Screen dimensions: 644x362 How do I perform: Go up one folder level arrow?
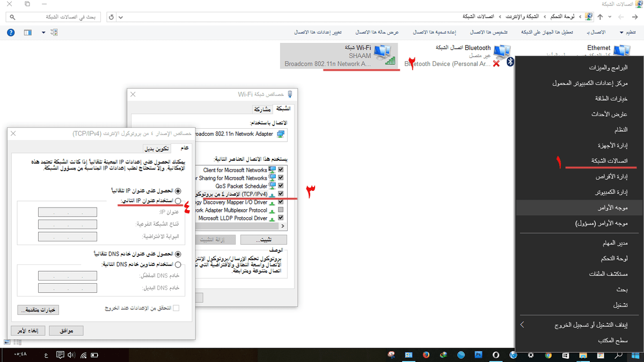(x=599, y=17)
